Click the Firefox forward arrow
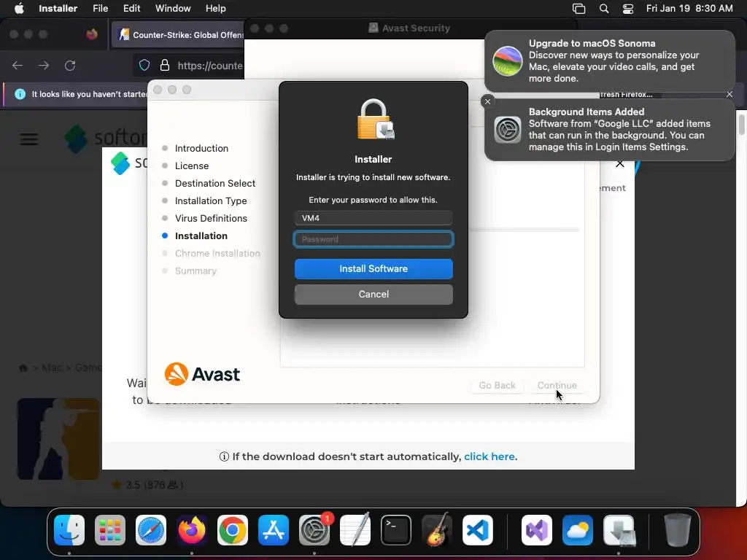 tap(44, 65)
